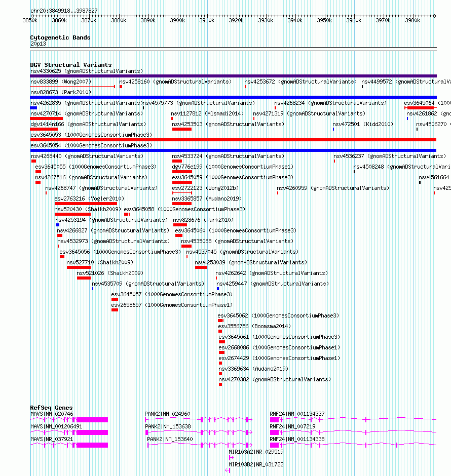Viewport: 451px width, 476px height.
Task: Select the esv2658657 Phase1 variant label
Action: [x=172, y=305]
